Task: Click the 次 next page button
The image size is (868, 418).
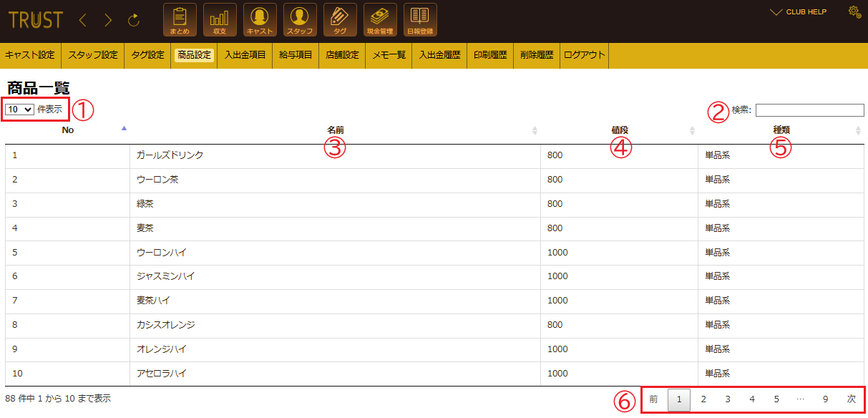Action: pyautogui.click(x=851, y=400)
